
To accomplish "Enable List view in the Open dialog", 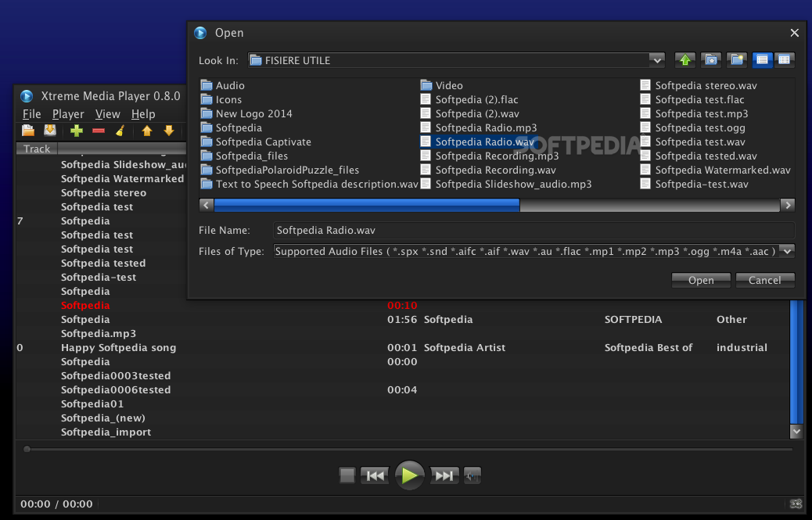I will coord(763,60).
